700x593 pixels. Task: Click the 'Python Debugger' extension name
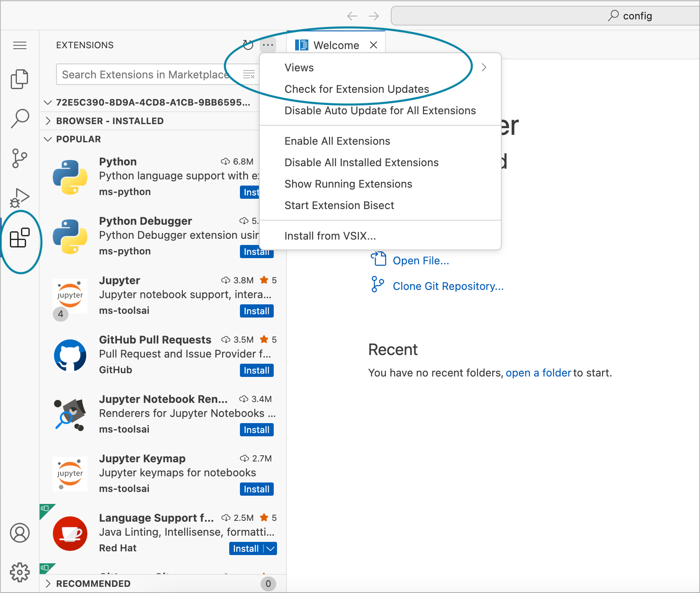(x=146, y=221)
